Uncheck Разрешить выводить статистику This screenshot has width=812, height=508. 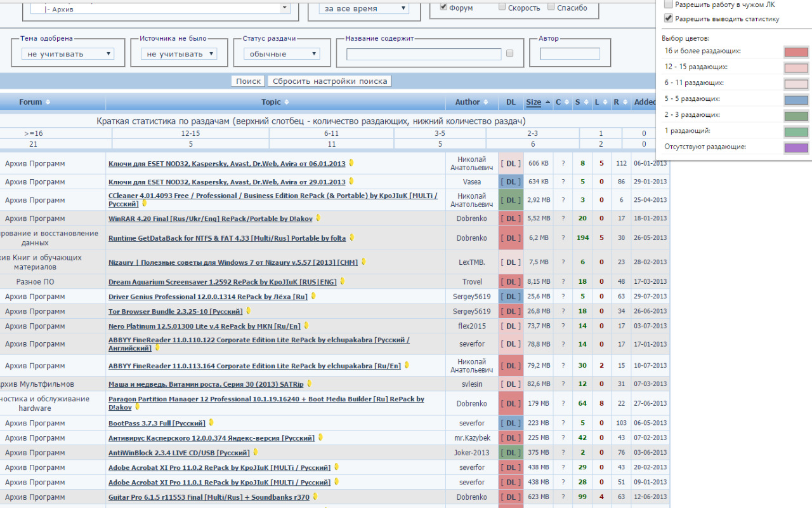[x=668, y=19]
